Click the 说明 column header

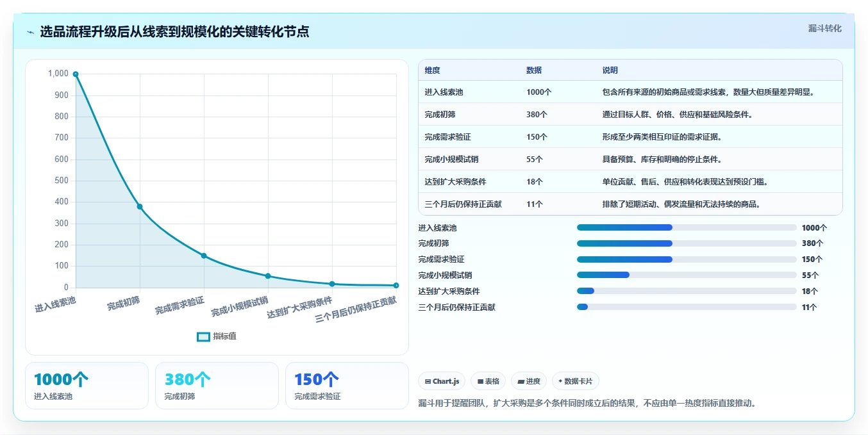click(610, 70)
